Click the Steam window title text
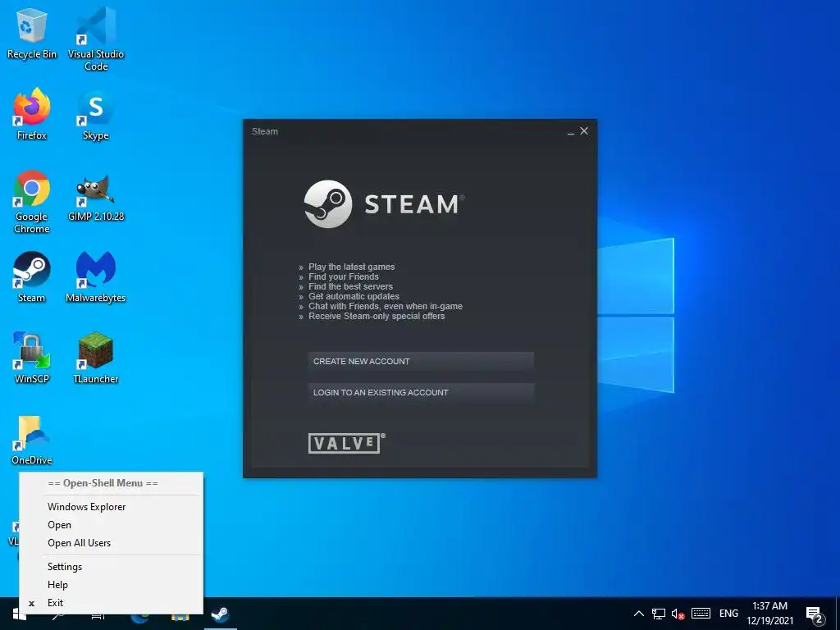Screen dimensions: 840x630 point(265,131)
